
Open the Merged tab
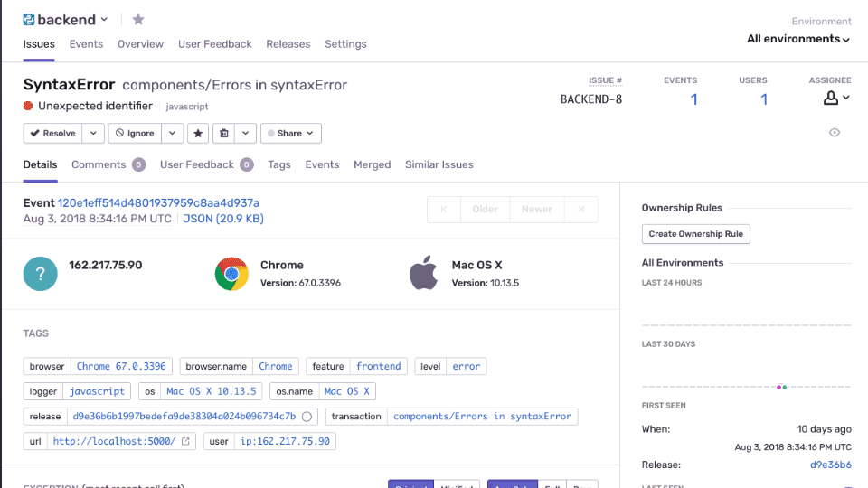tap(372, 164)
